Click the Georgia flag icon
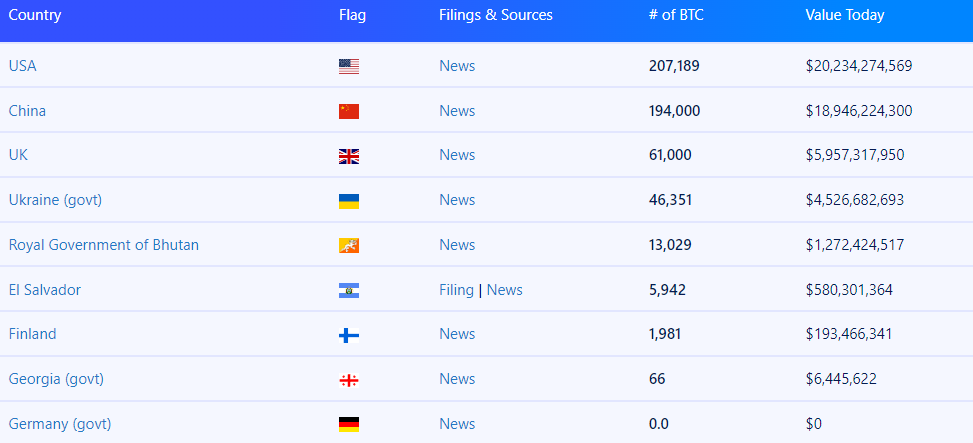 pos(349,380)
